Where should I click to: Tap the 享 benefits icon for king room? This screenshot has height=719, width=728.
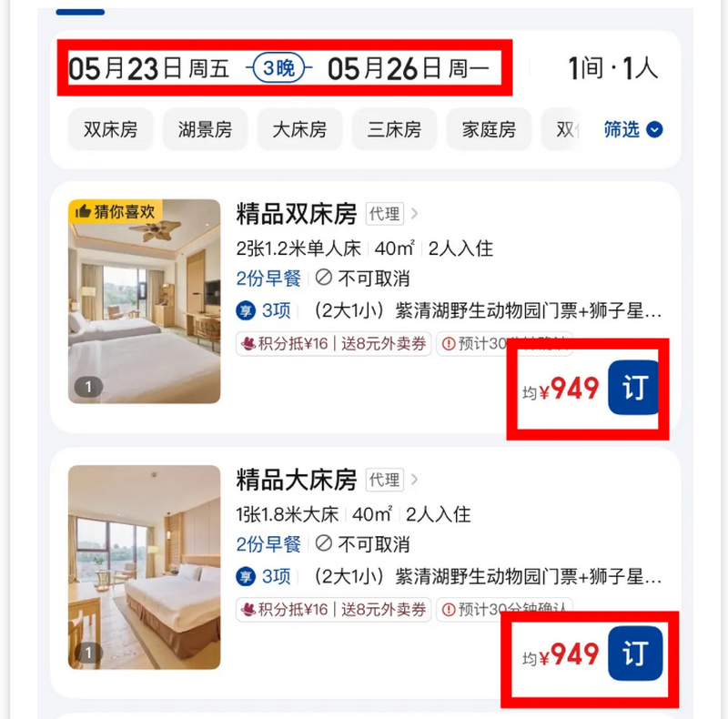pyautogui.click(x=246, y=576)
